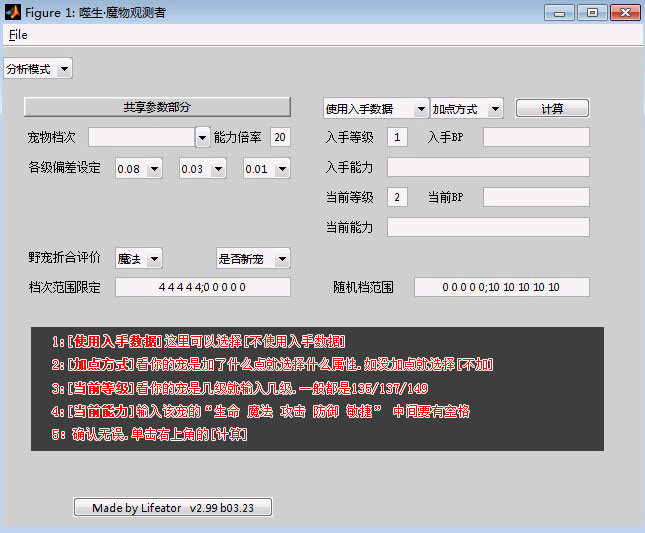
Task: Click the 共享参数部分 button
Action: tap(157, 107)
